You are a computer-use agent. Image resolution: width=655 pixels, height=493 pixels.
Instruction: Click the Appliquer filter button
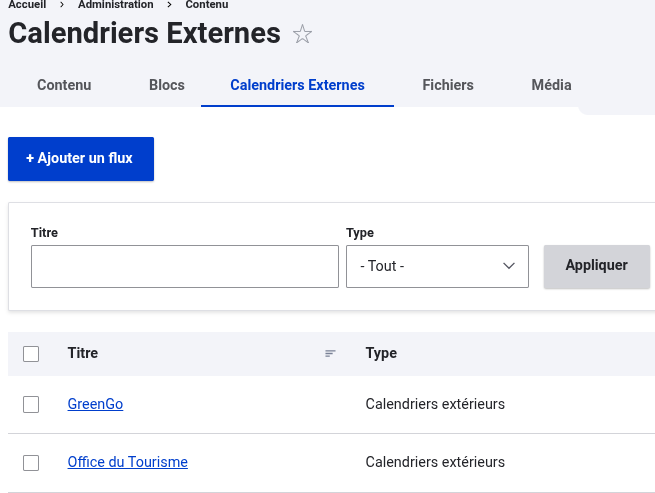(x=596, y=266)
